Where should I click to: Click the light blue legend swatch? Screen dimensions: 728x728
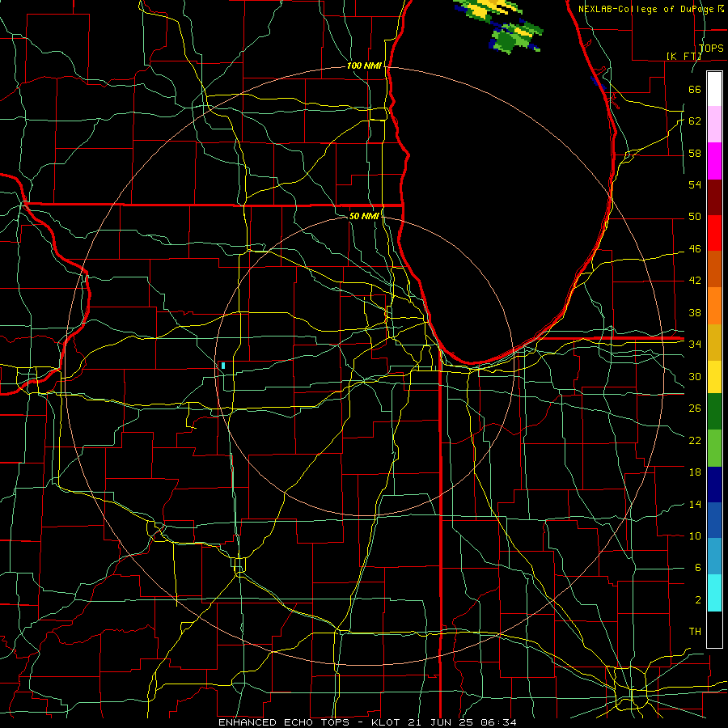click(x=714, y=557)
